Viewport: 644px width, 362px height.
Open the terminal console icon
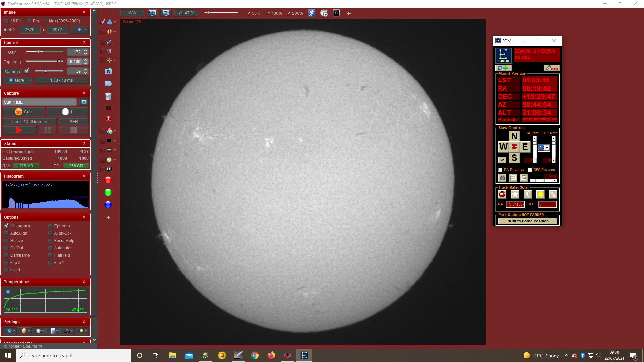336,13
